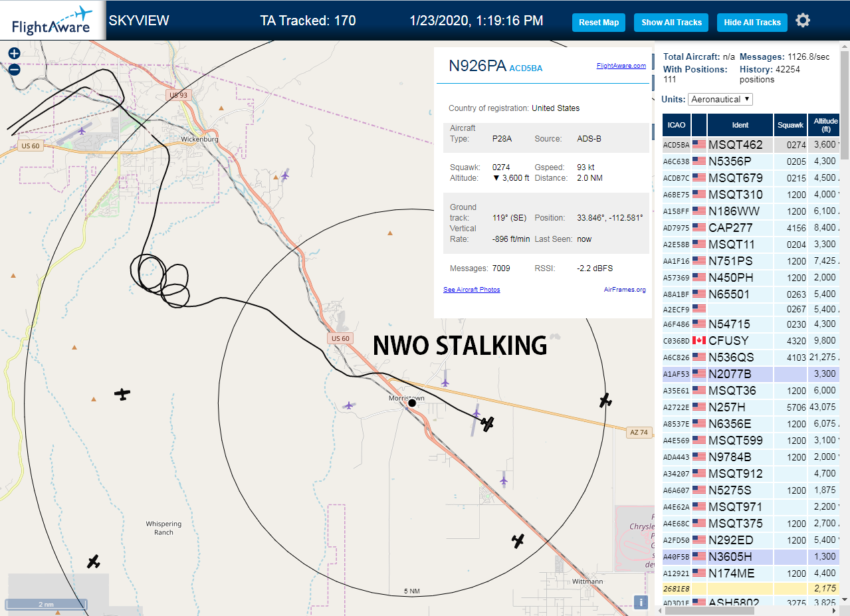Viewport: 850px width, 616px height.
Task: Click the airport icon beside AZ 74 junction
Action: point(445,382)
